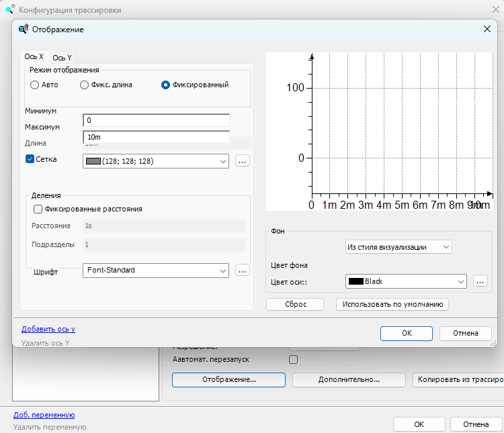504x433 pixels.
Task: Click Использовать по умолчанию button
Action: pyautogui.click(x=392, y=304)
